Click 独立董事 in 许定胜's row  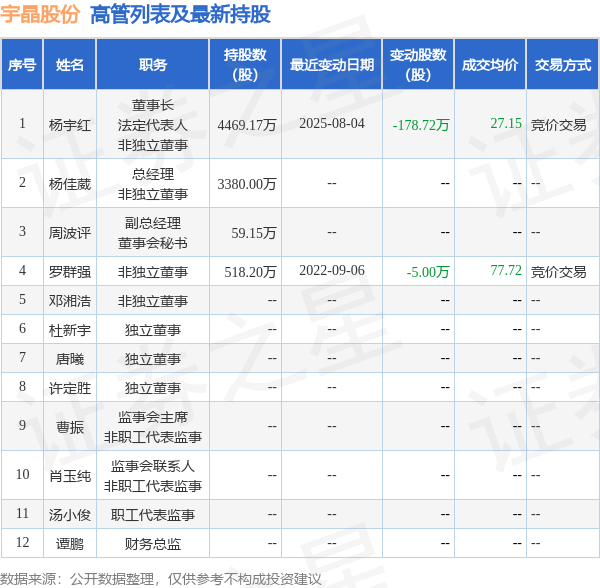click(x=153, y=388)
